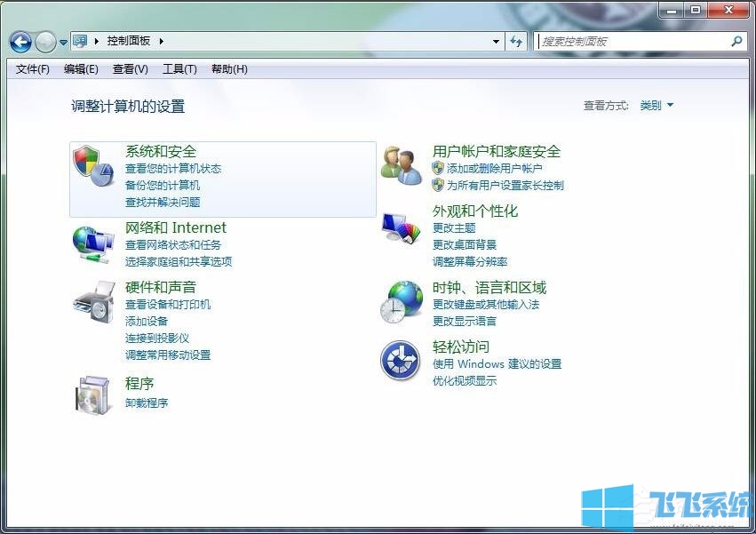Expand the 类别 view-by dropdown
This screenshot has width=756, height=534.
pyautogui.click(x=657, y=106)
